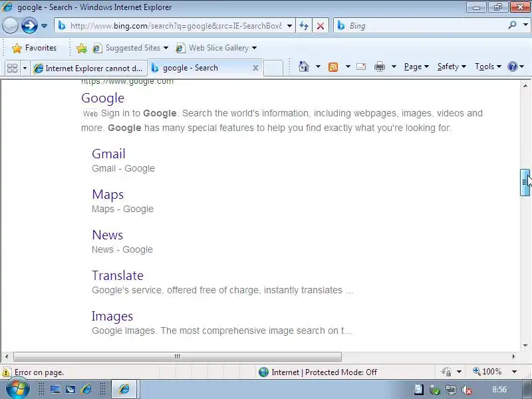
Task: Open the Page menu
Action: click(x=416, y=66)
